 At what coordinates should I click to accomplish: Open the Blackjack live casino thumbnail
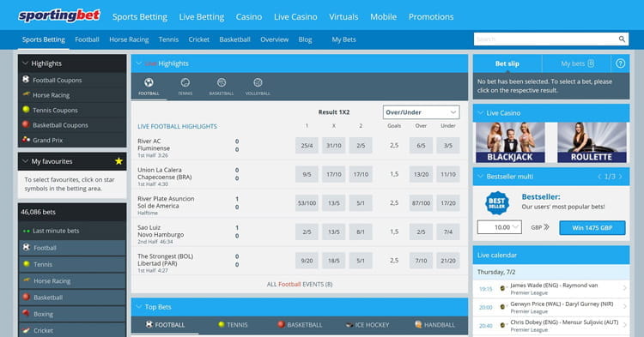pos(510,142)
